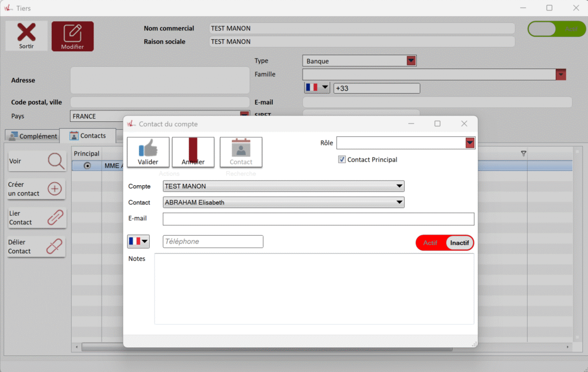Viewport: 588px width, 372px height.
Task: Expand the Contact dropdown ABRAHAM Elisabeth
Action: (x=399, y=202)
